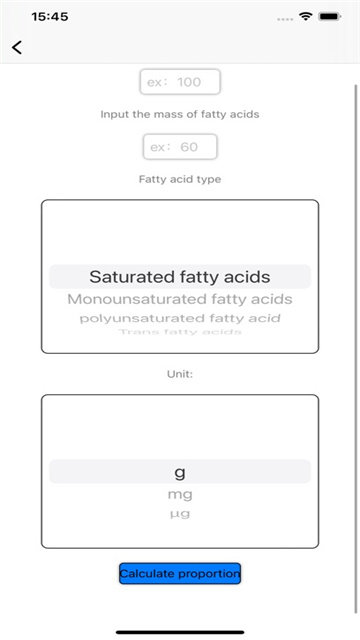Screen dimensions: 360x640
Task: Choose 'Monounsaturated fatty acids' option
Action: point(180,299)
